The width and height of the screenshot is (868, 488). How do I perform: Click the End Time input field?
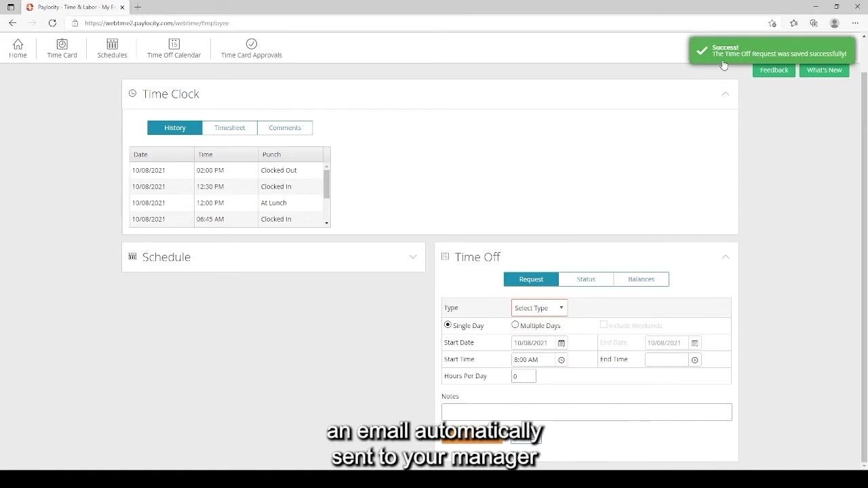[667, 360]
